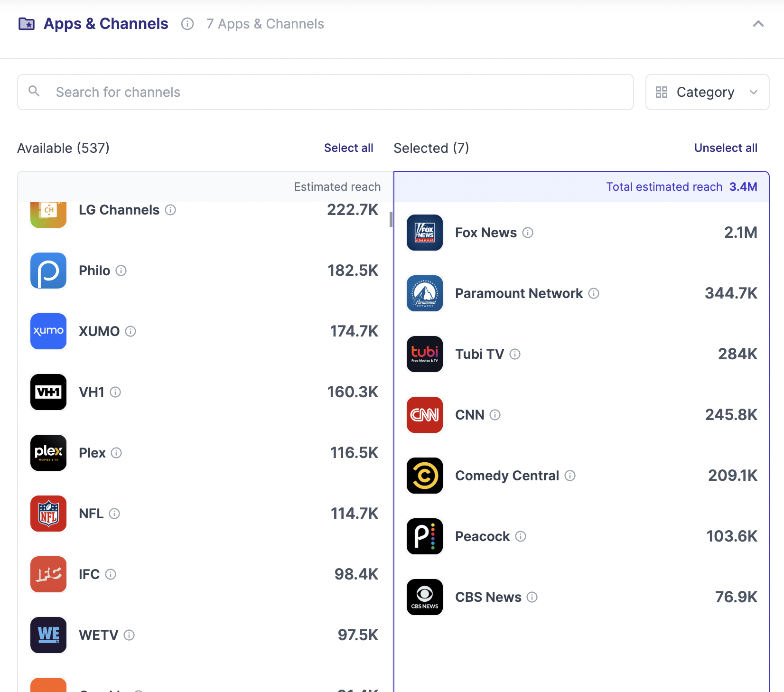Click the CNN logo

[x=425, y=415]
